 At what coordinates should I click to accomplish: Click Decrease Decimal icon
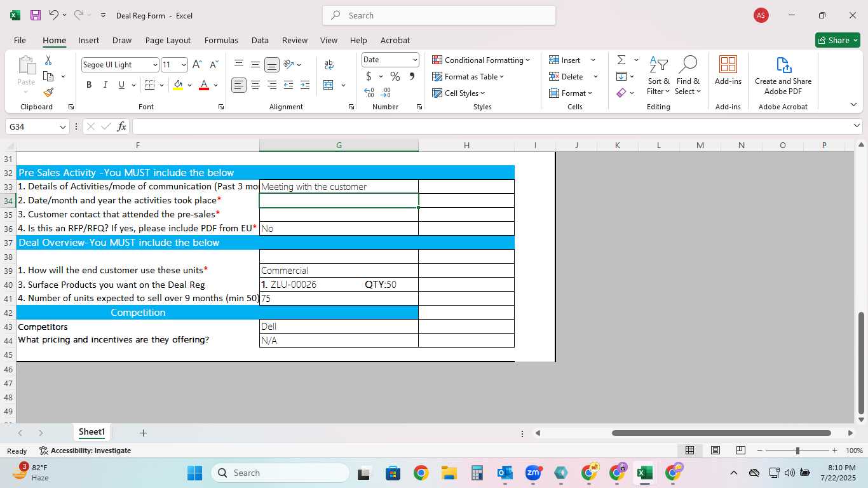[x=385, y=93]
